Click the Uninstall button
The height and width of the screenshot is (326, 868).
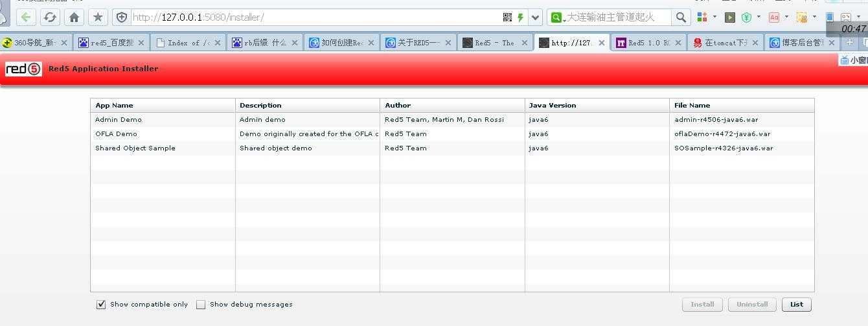[x=752, y=304]
